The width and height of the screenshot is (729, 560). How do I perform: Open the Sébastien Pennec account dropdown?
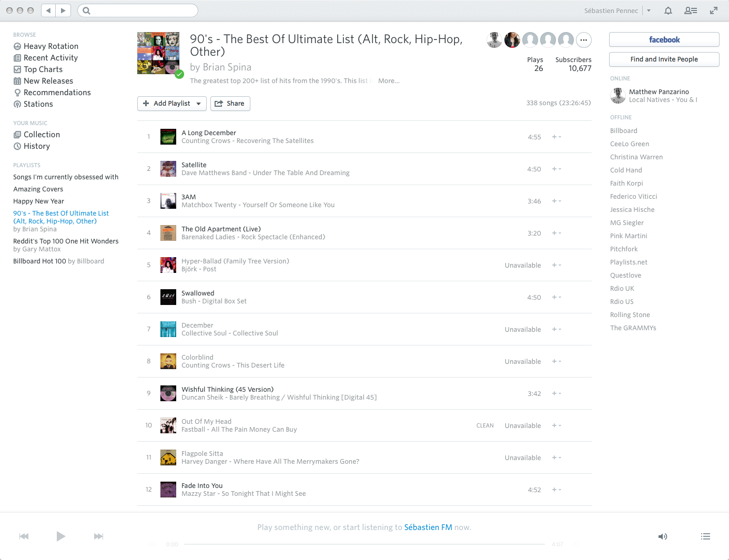point(649,11)
